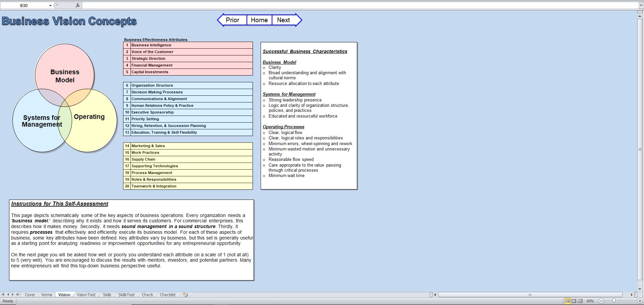Click the Home navigation button
The image size is (644, 305).
coord(259,20)
